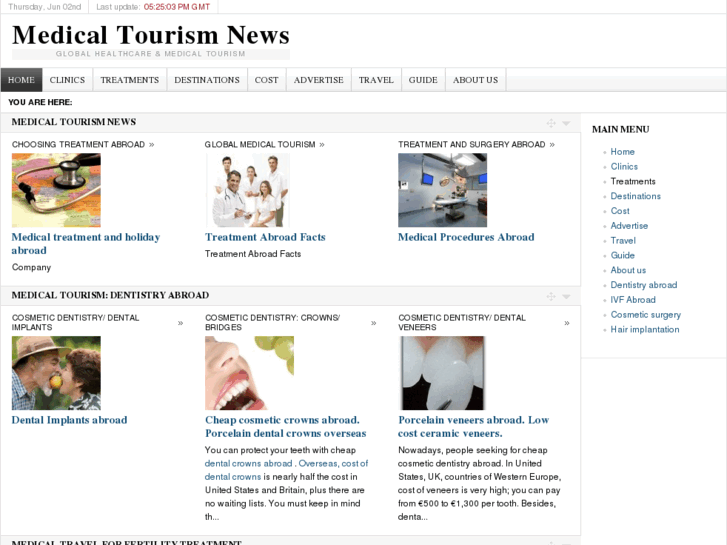The height and width of the screenshot is (545, 727).
Task: Click arrows next to Choosing Treatment Abroad
Action: coord(152,145)
